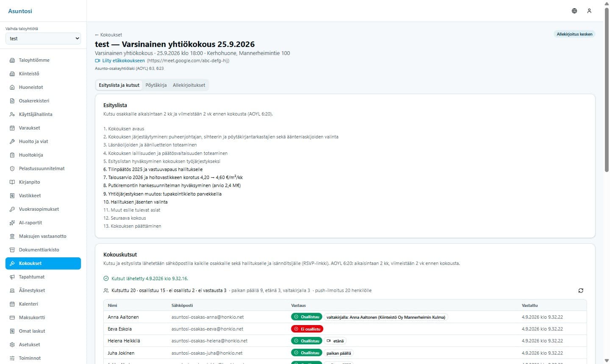Screen dimensions: 610x364
Task: Click the Huolto ja viat wrench icon
Action: click(12, 141)
